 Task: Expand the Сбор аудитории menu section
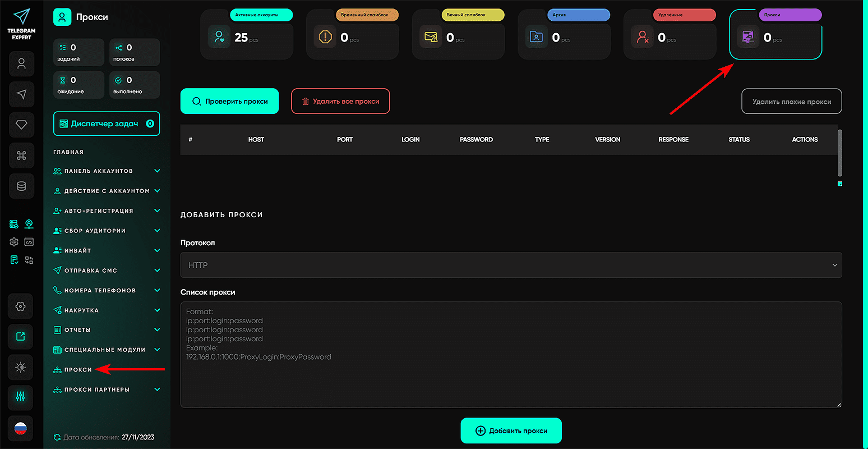pyautogui.click(x=107, y=231)
